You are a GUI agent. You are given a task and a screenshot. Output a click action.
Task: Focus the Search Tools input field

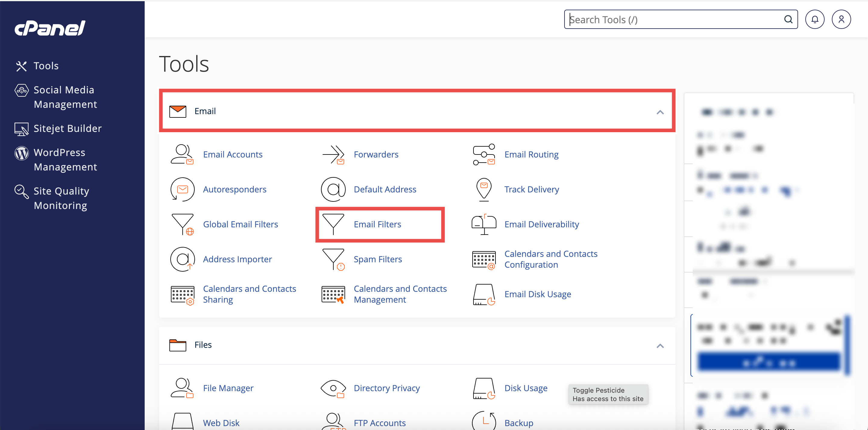pyautogui.click(x=671, y=20)
